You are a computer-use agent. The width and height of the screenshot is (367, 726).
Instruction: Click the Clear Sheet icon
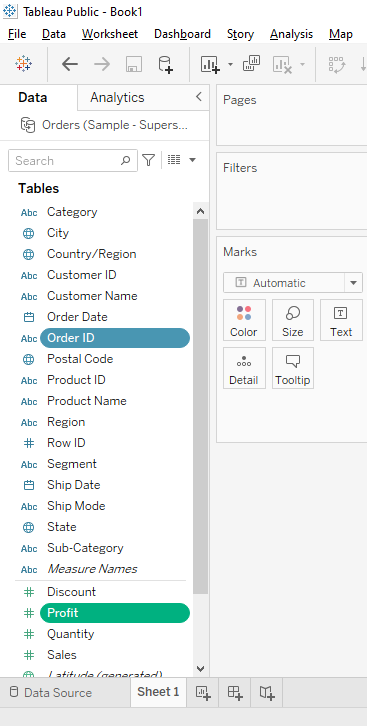pyautogui.click(x=282, y=64)
